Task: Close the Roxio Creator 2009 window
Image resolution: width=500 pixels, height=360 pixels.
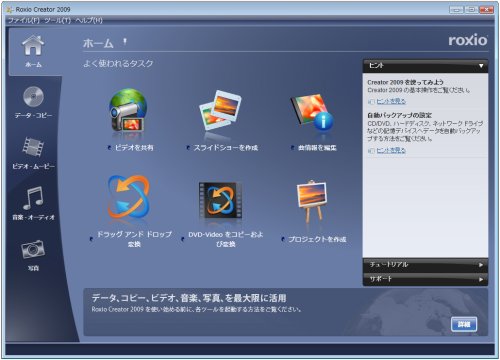Action: coord(486,10)
